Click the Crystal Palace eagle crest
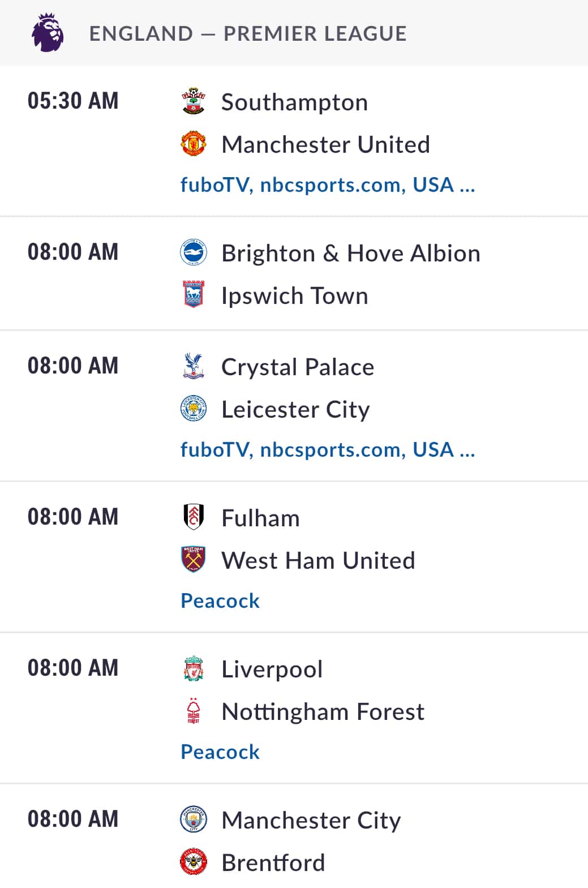Image resolution: width=588 pixels, height=888 pixels. pyautogui.click(x=194, y=366)
